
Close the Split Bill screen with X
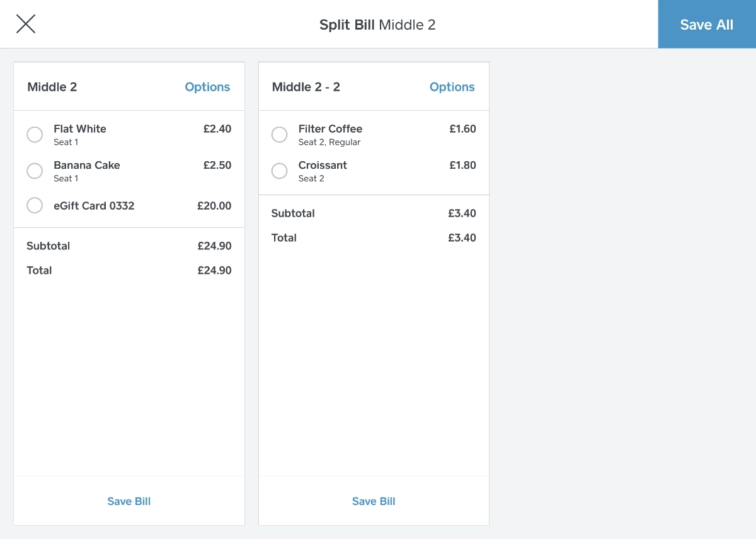(x=26, y=24)
